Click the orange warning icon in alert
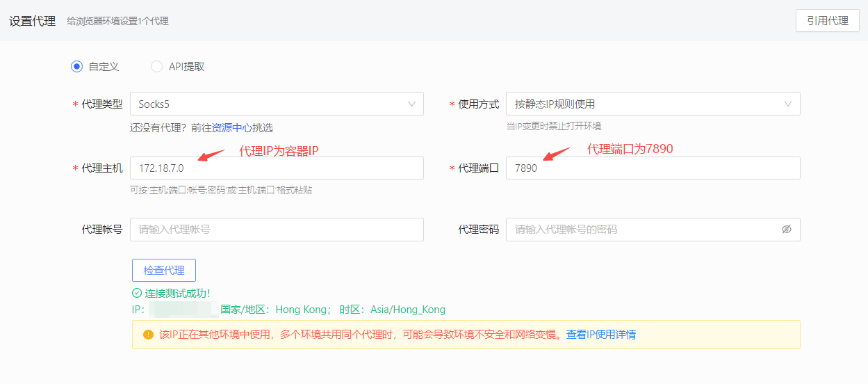This screenshot has height=384, width=868. [147, 335]
